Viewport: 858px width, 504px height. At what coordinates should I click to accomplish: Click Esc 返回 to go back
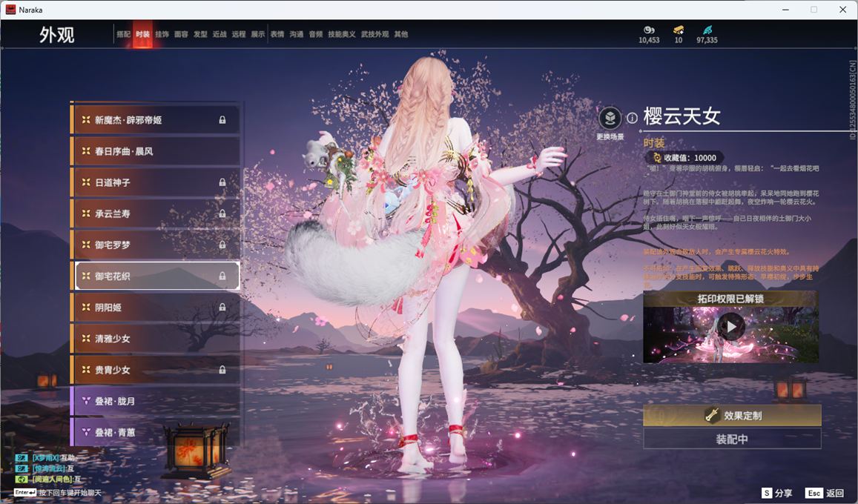[x=825, y=493]
